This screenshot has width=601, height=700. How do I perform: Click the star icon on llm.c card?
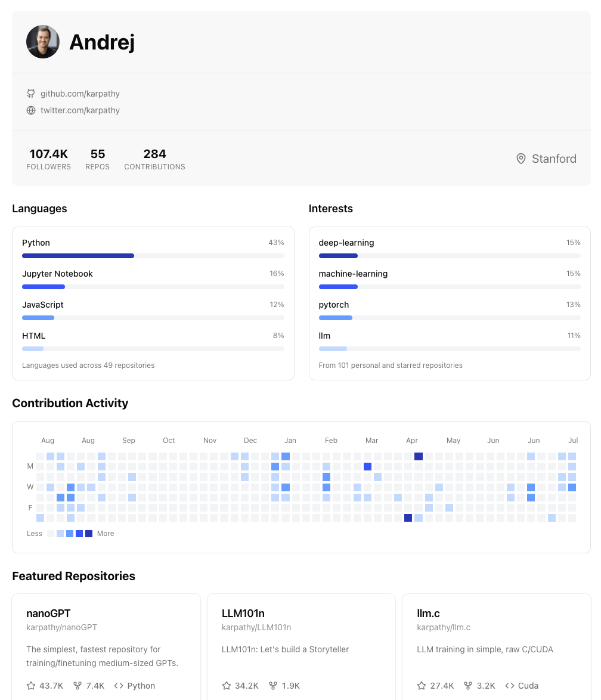click(x=422, y=686)
